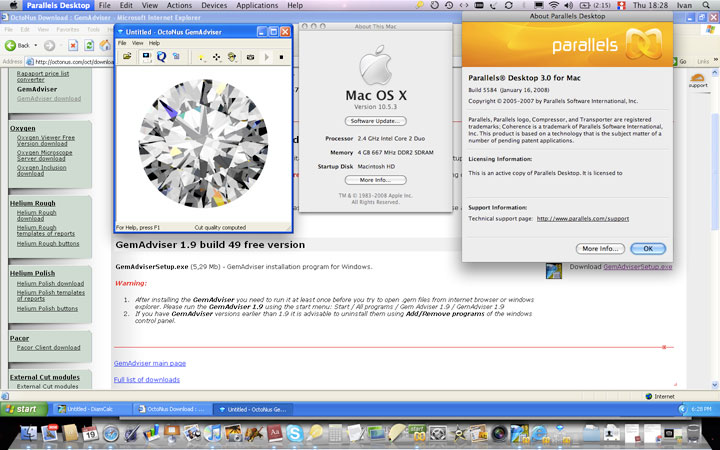This screenshot has width=720, height=450.
Task: Click More Info button in About This Mac
Action: pyautogui.click(x=368, y=180)
